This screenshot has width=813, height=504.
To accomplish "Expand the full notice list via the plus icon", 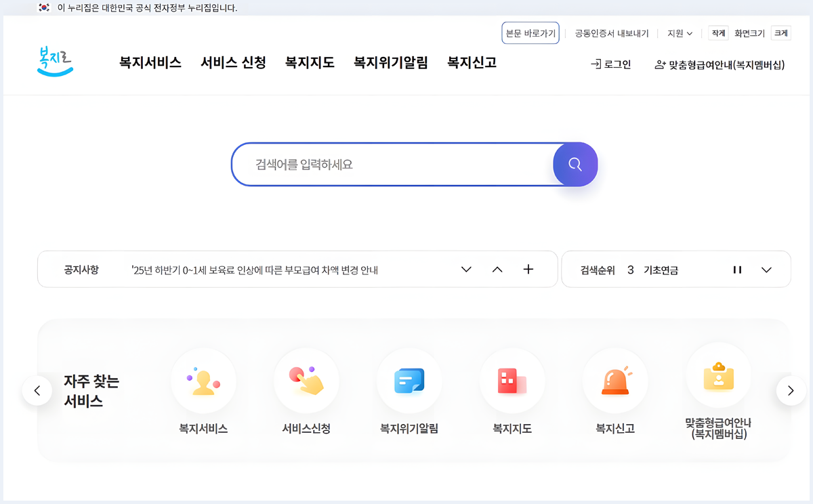I will coord(528,269).
